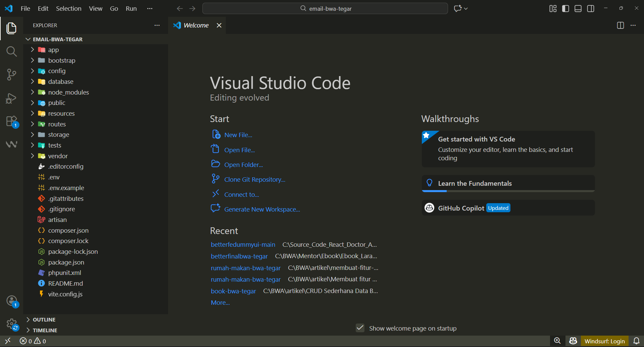Open the Windsurf panel icon
Image resolution: width=644 pixels, height=347 pixels.
pyautogui.click(x=11, y=144)
